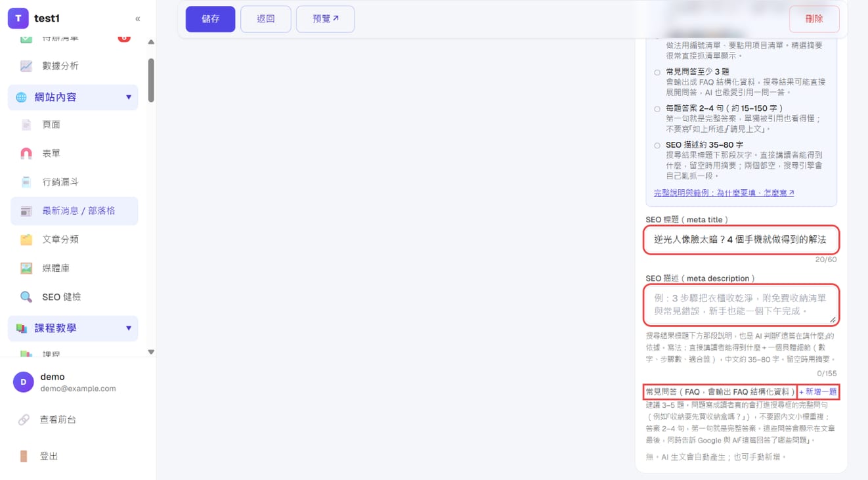Click the textarea resize handle corner
This screenshot has height=480, width=868.
pos(833,320)
